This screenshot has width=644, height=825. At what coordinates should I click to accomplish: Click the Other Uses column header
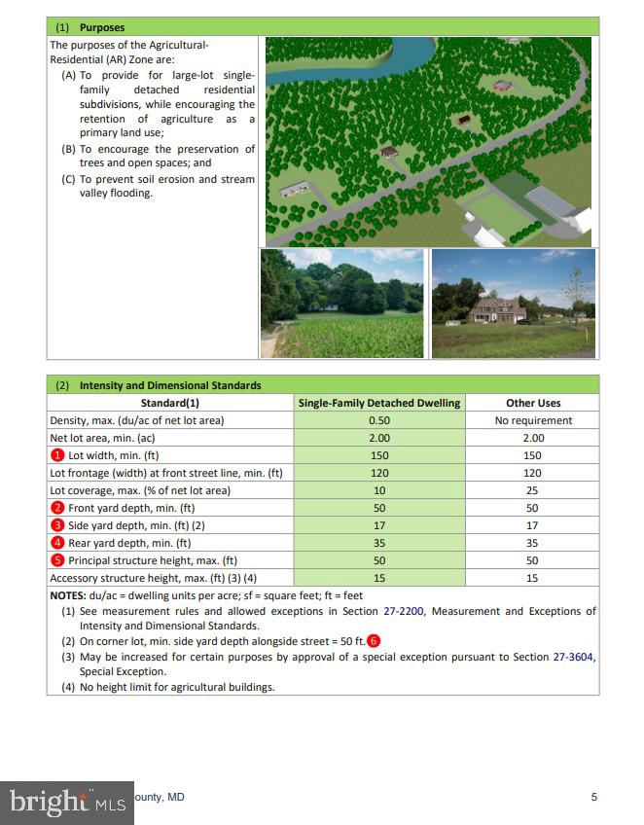click(533, 403)
